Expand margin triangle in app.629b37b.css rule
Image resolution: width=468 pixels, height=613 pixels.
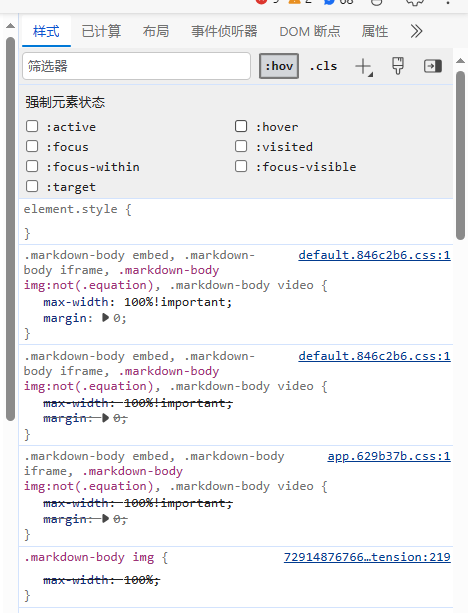(105, 519)
